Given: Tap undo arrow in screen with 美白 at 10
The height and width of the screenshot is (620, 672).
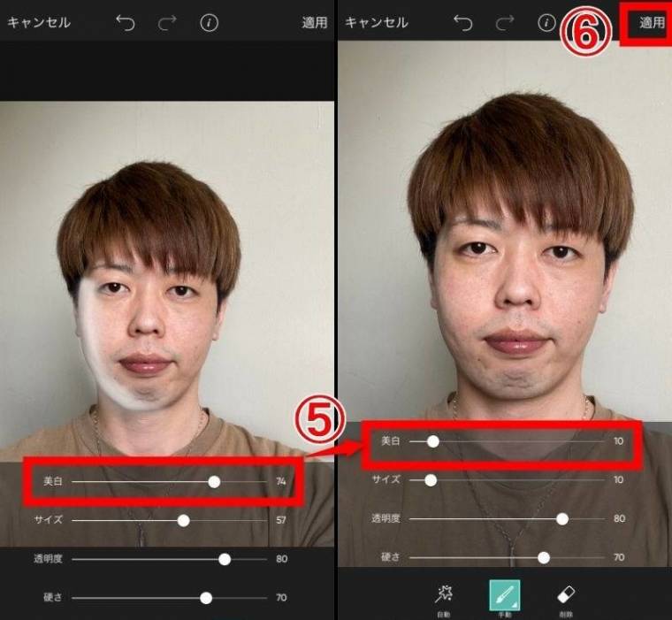Looking at the screenshot, I should click(462, 23).
